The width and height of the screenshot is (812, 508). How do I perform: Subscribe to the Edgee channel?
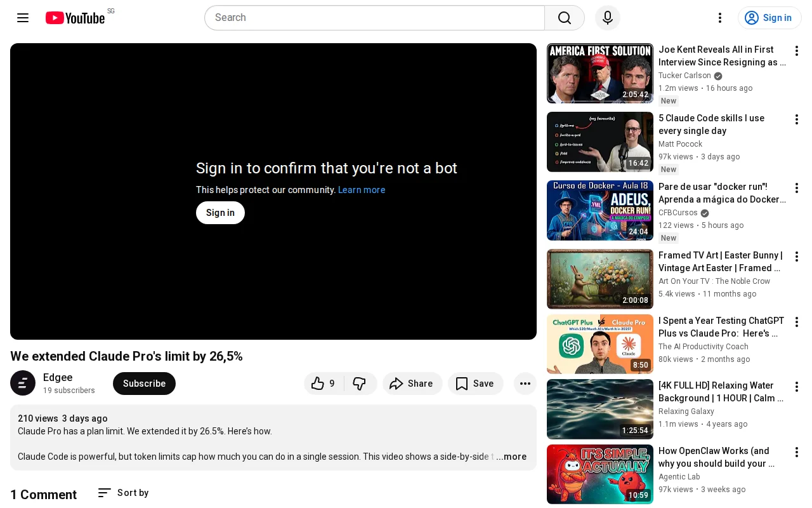click(144, 384)
